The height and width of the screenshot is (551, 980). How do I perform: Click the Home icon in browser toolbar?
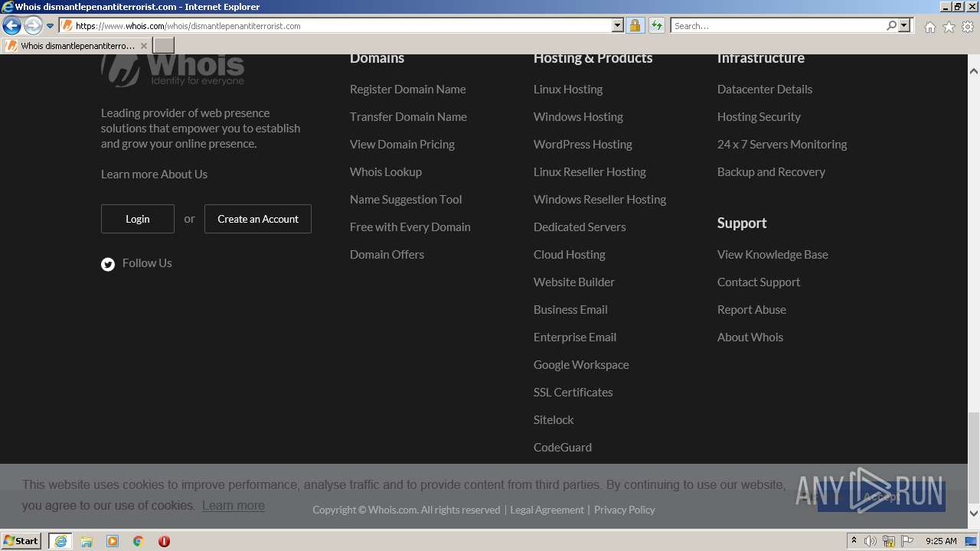click(x=929, y=27)
